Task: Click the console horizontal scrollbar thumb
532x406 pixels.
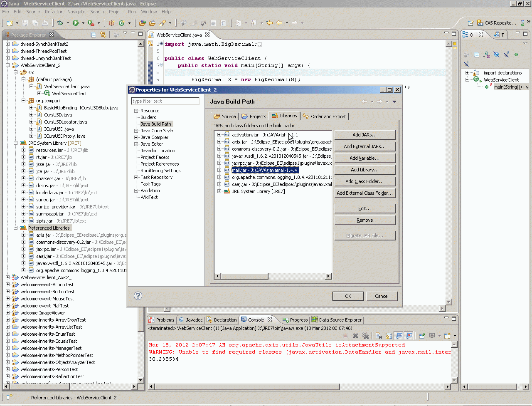Action: (247, 386)
